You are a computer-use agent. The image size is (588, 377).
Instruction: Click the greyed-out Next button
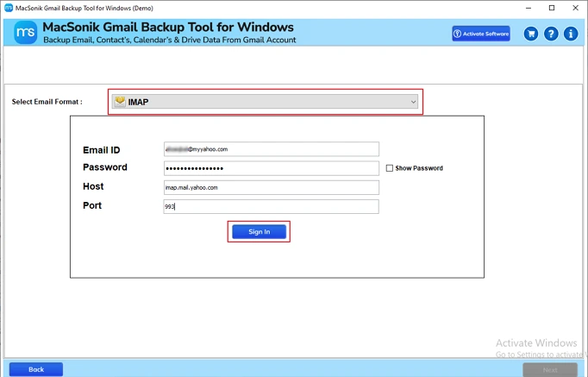[550, 370]
